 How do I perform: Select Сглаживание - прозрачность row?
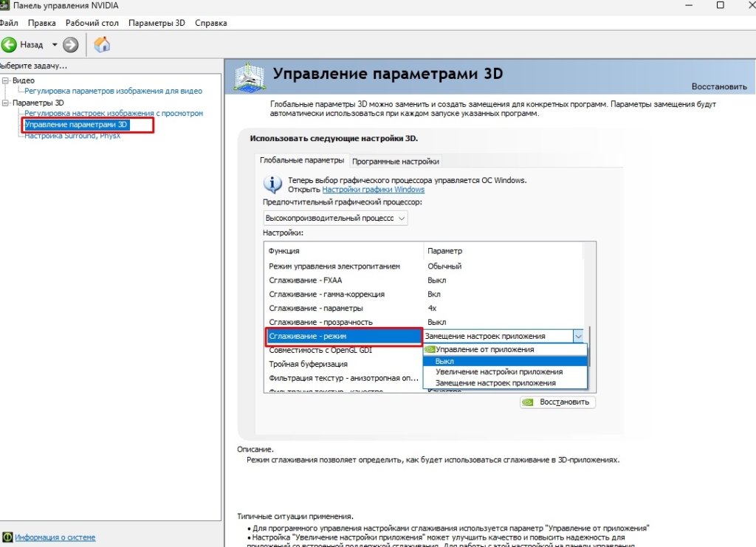pos(424,322)
